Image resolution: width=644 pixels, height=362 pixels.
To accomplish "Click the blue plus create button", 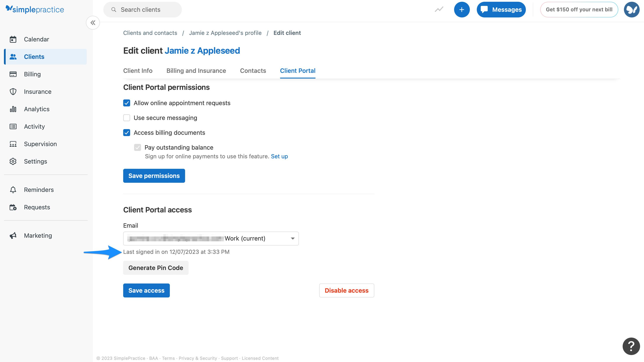I will click(x=462, y=10).
